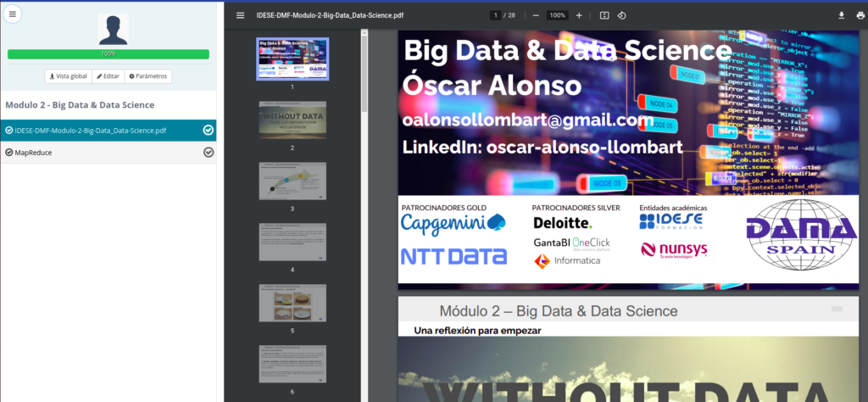Screen dimensions: 868x402
Task: Click the PDF file name in the viewer toolbar
Action: pos(330,15)
